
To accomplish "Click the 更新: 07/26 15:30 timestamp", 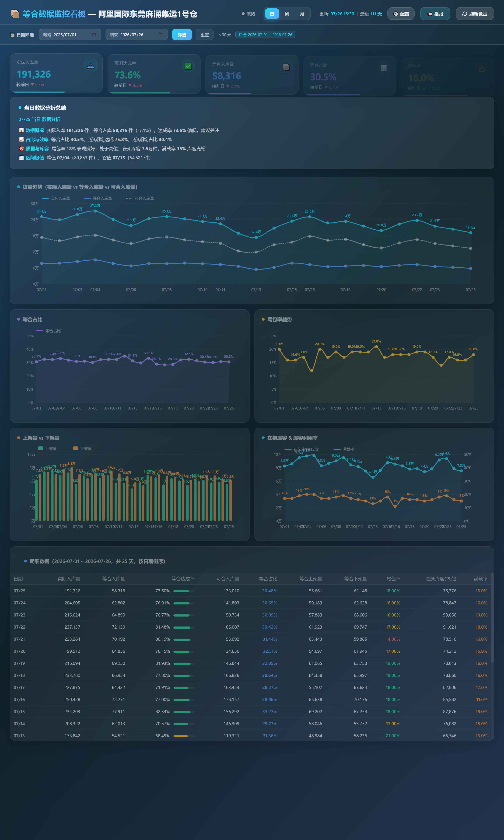I will click(x=337, y=14).
